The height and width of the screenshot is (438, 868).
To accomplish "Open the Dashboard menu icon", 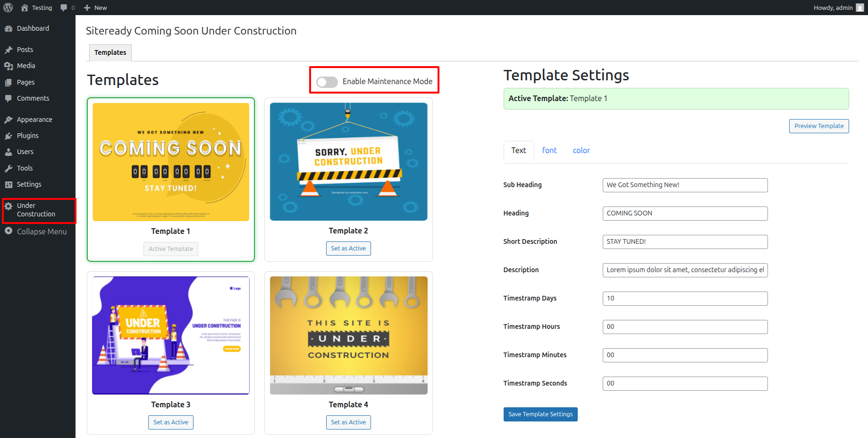I will tap(8, 28).
